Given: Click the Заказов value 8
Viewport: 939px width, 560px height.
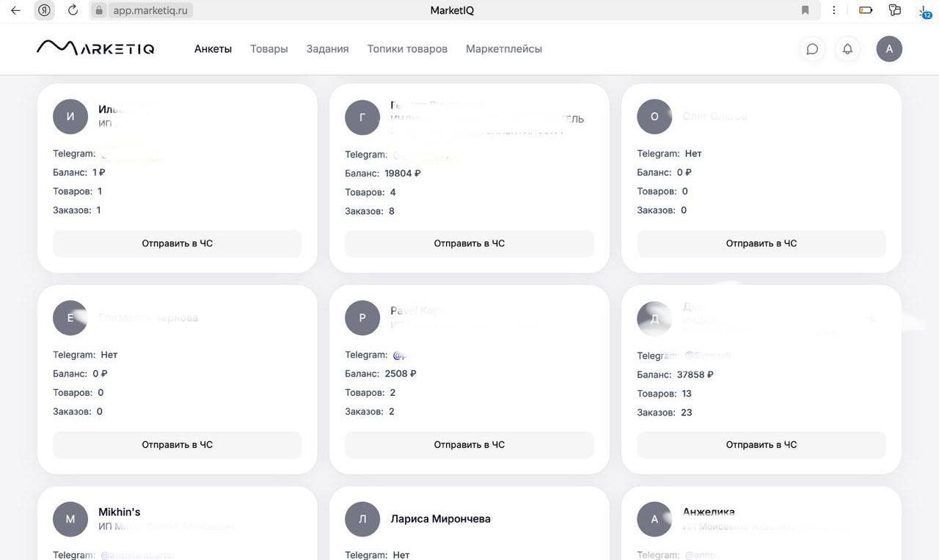Looking at the screenshot, I should (x=392, y=211).
